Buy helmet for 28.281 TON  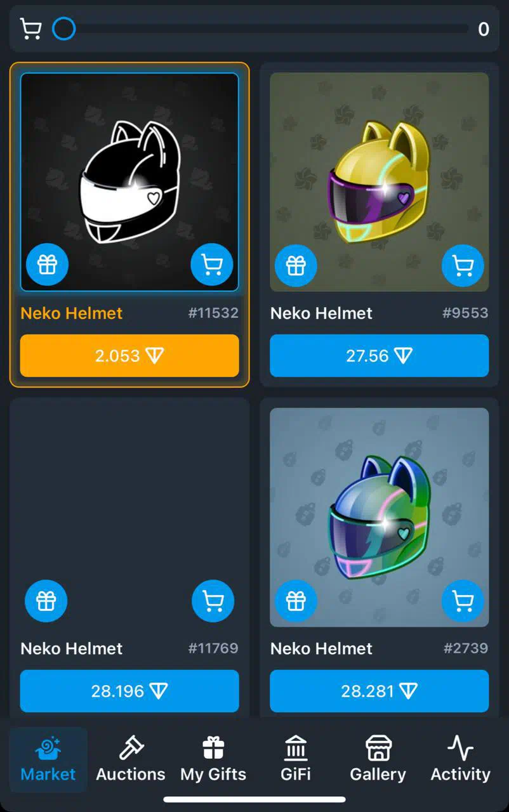point(379,691)
